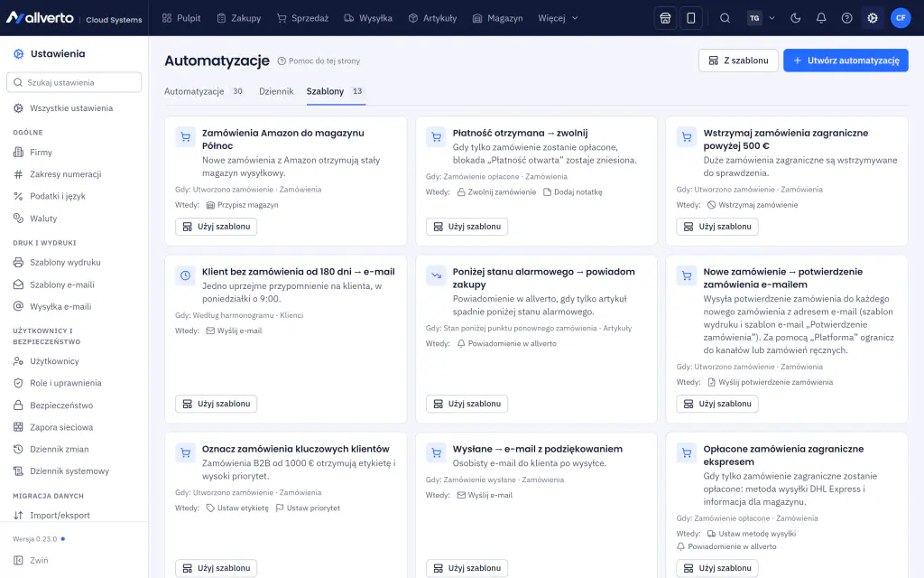Select the Szablony tab
Screen dimensions: 924x578
point(336,91)
